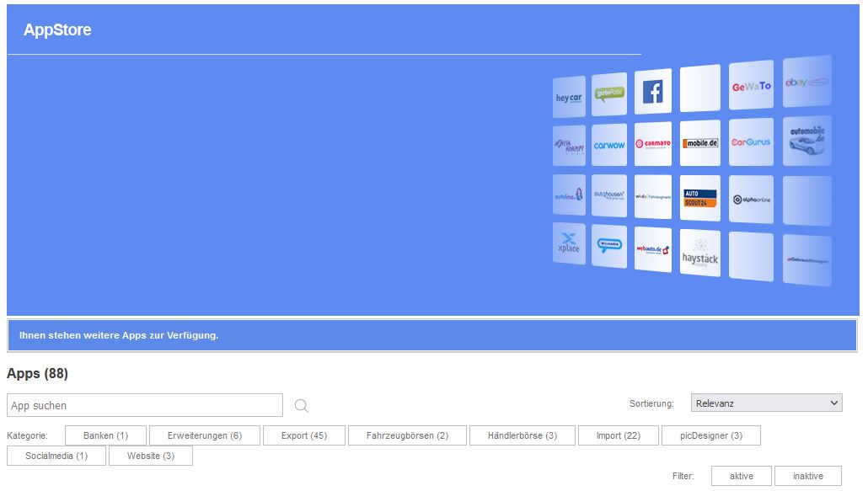The image size is (868, 491).
Task: Choose the Fahrzeugbörsen (2) category
Action: 407,435
